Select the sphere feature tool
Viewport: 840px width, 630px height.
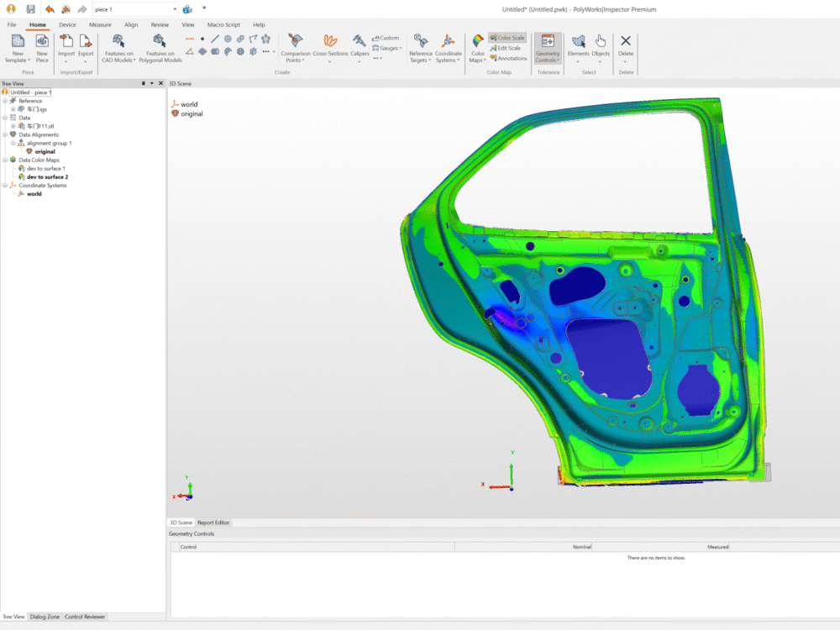click(x=240, y=51)
